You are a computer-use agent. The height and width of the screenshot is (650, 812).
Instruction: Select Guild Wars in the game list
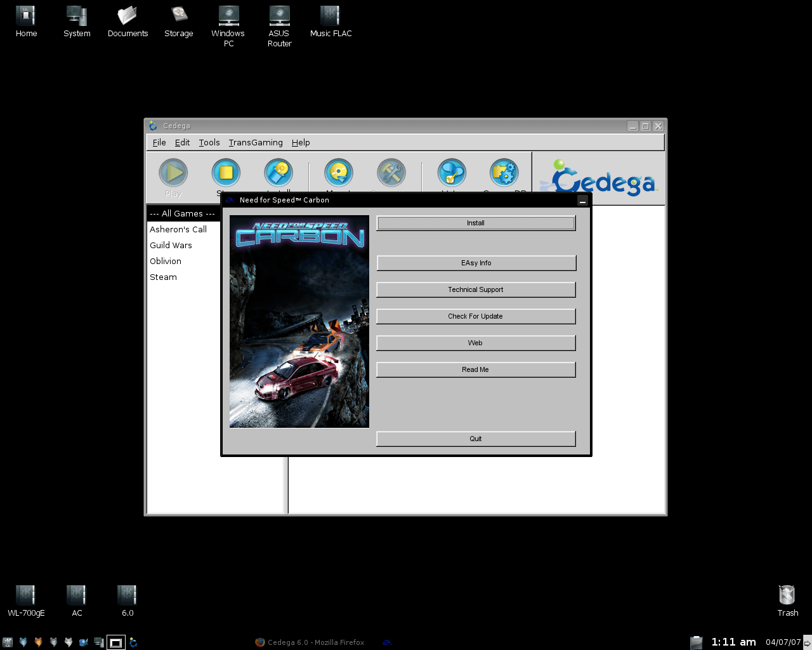tap(183, 245)
